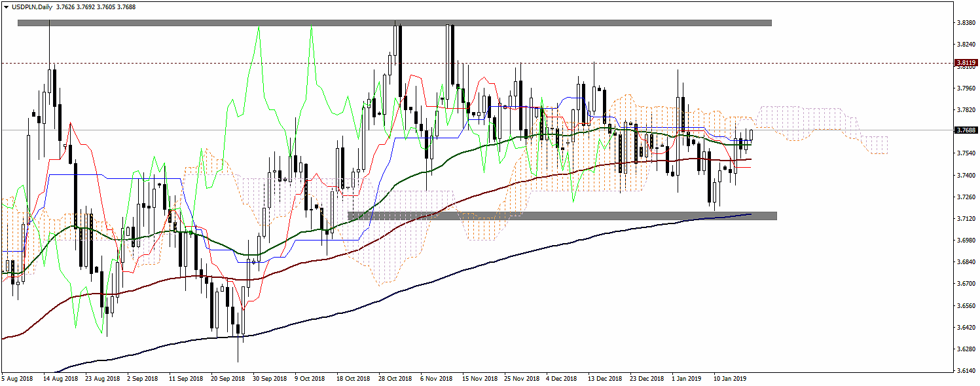
Task: Click the 3.6700 price axis label
Action: coord(966,284)
